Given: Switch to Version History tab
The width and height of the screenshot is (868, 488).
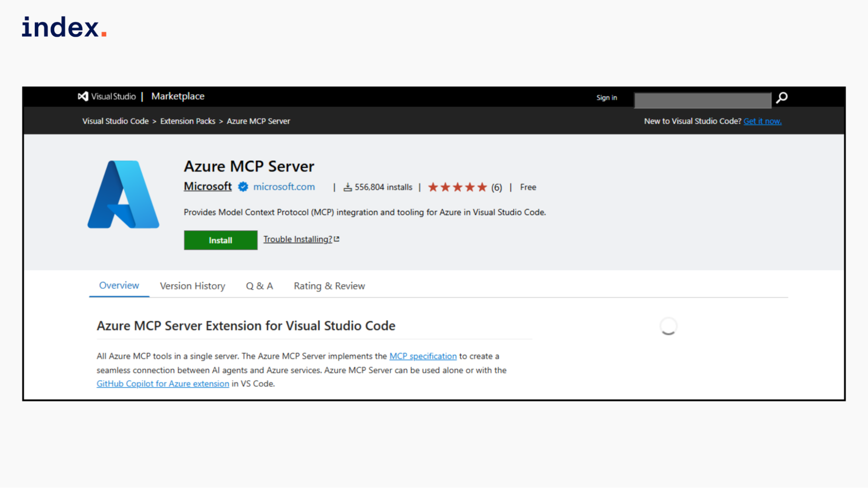Looking at the screenshot, I should click(192, 286).
